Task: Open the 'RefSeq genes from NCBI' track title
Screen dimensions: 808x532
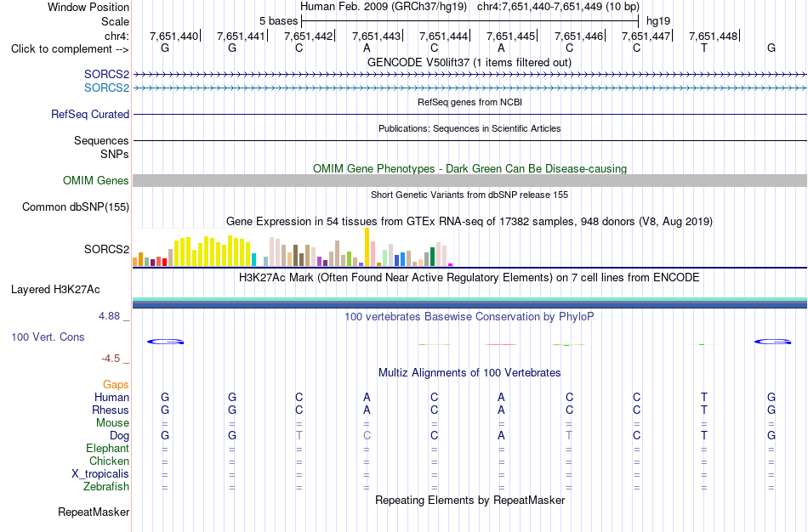Action: click(469, 102)
